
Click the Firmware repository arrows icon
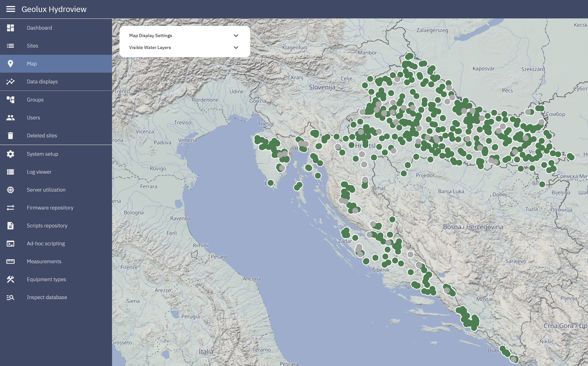point(10,208)
